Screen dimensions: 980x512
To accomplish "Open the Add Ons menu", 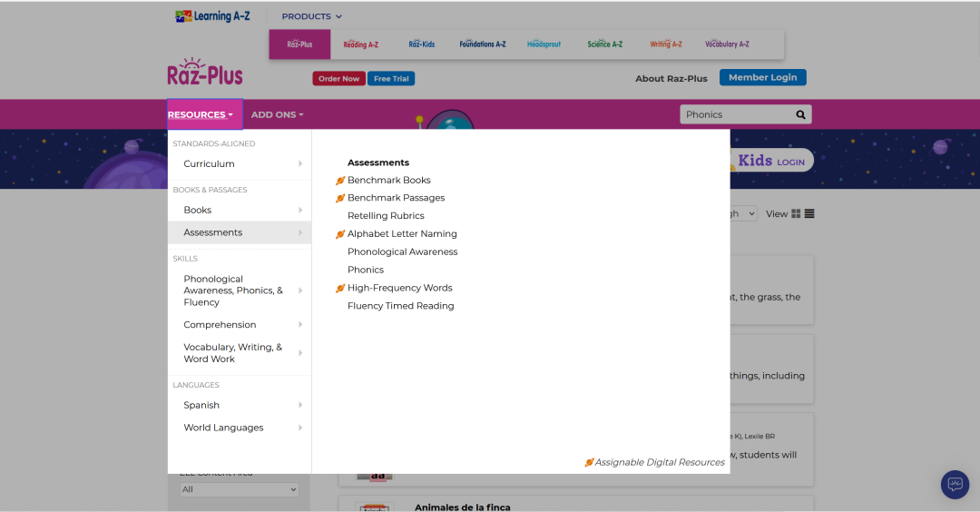I will (278, 115).
